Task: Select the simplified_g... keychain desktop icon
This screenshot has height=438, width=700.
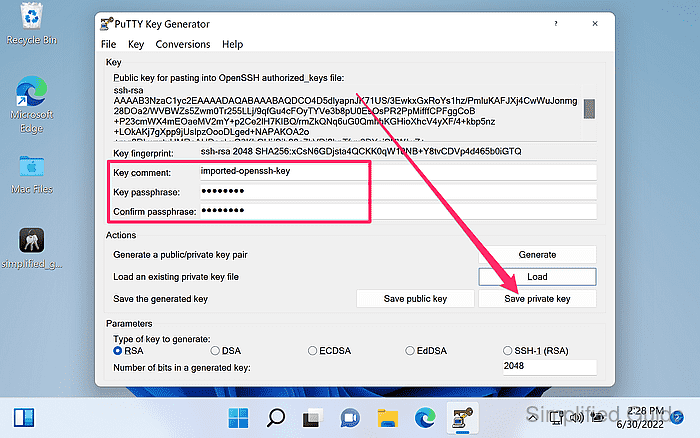Action: [31, 248]
